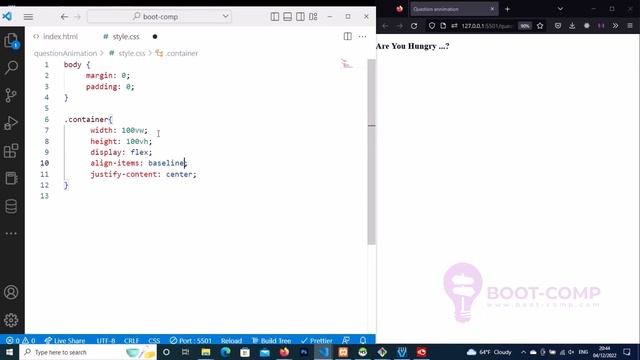Open the weather widget showing 64°F Cloudy
The width and height of the screenshot is (640, 360).
pos(489,352)
